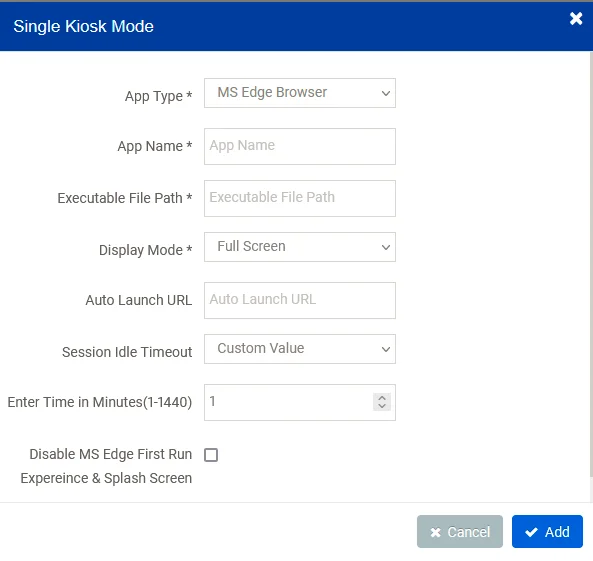This screenshot has width=593, height=561.
Task: Click the Cancel button
Action: [460, 531]
